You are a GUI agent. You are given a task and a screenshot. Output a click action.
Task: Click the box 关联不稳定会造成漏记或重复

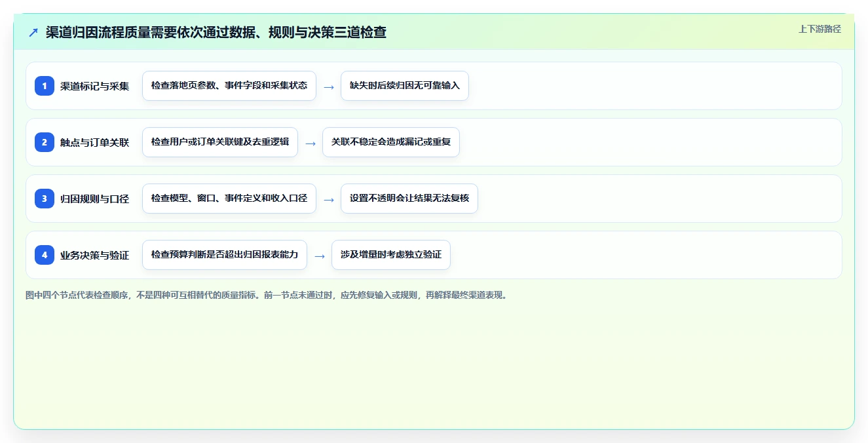391,142
